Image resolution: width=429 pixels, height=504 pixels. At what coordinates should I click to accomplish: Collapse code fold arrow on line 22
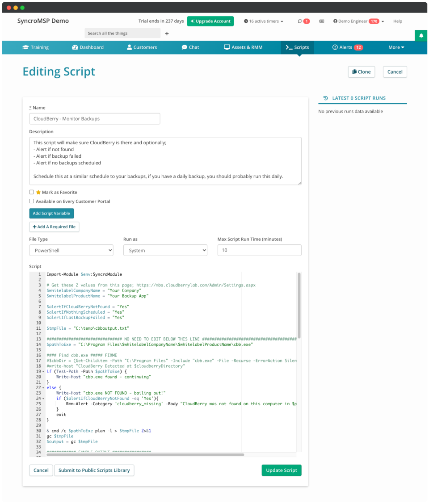[x=43, y=388]
